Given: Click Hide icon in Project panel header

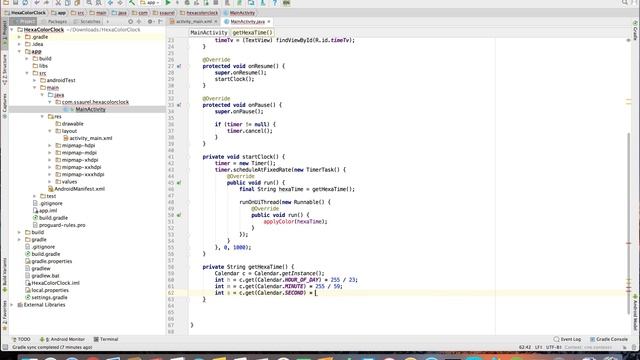Looking at the screenshot, I should coord(160,22).
